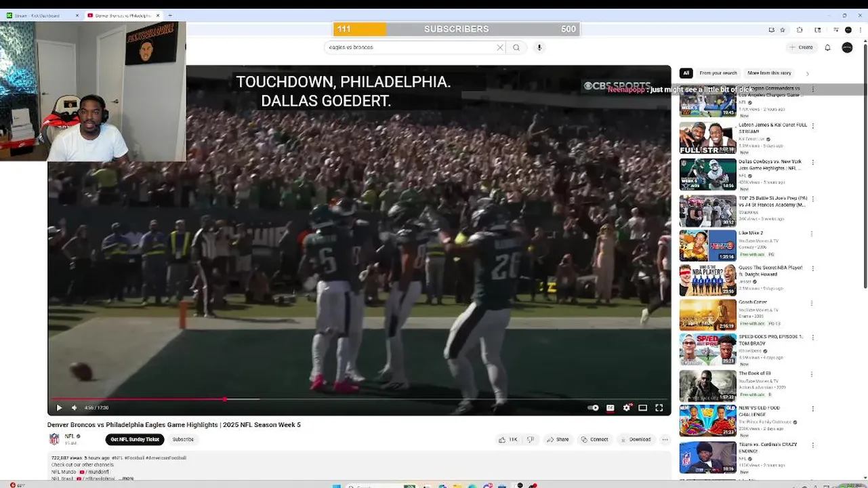Image resolution: width=868 pixels, height=488 pixels.
Task: Open the Create button menu
Action: click(801, 47)
